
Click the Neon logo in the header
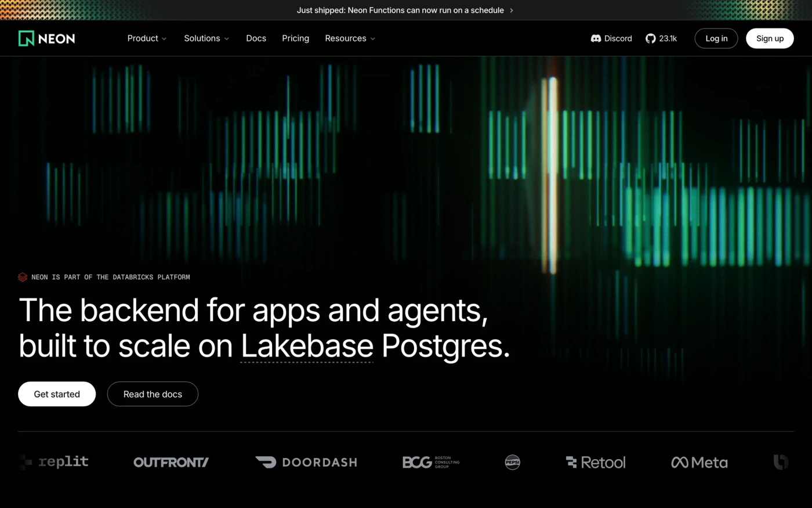tap(46, 38)
